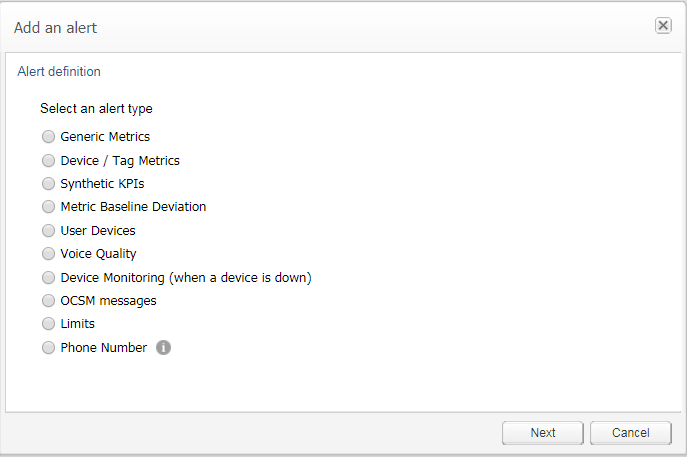This screenshot has width=687, height=457.
Task: Close the Add an alert dialog
Action: tap(663, 26)
